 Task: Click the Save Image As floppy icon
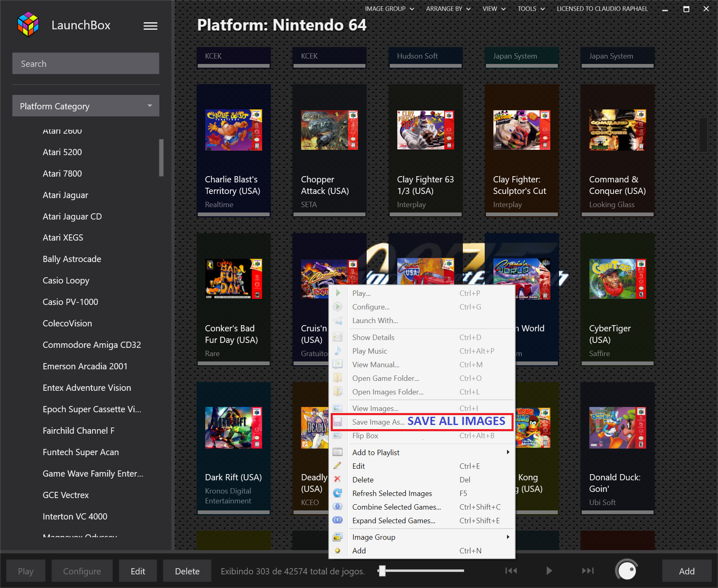(x=338, y=422)
